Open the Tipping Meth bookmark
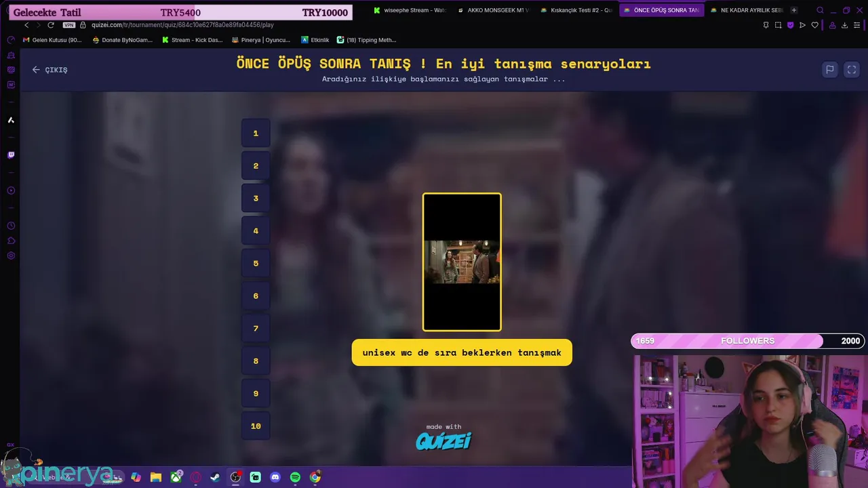868x488 pixels. pyautogui.click(x=367, y=40)
